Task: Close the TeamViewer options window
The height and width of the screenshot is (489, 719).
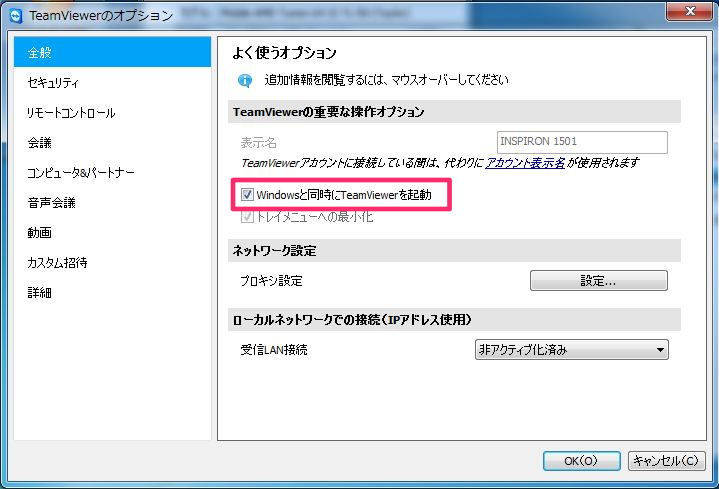Action: point(689,11)
